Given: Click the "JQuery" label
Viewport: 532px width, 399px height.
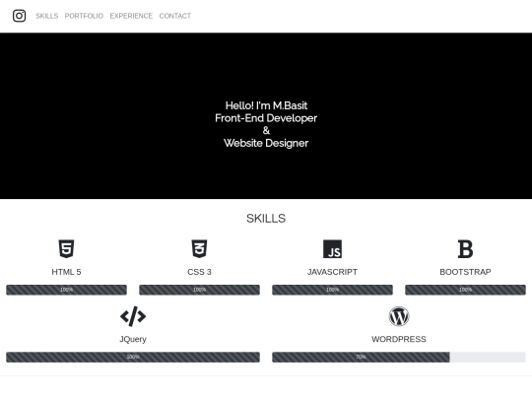Looking at the screenshot, I should (133, 339).
